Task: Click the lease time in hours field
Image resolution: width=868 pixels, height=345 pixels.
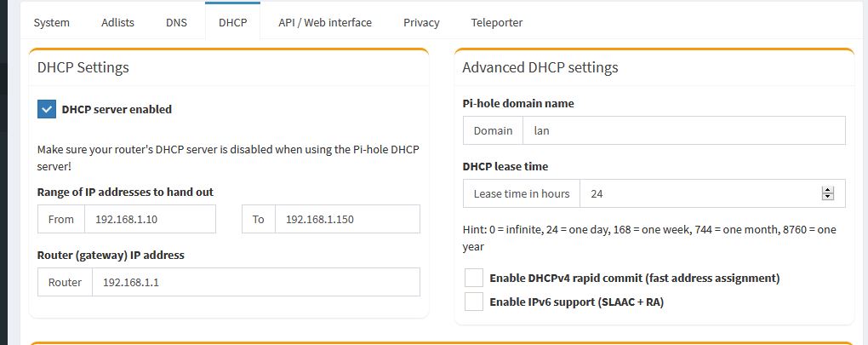Action: click(x=712, y=194)
